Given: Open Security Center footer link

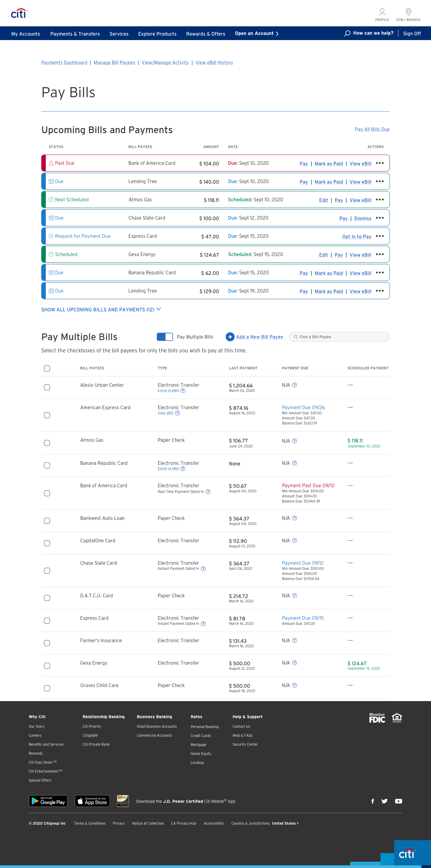Looking at the screenshot, I should tap(245, 744).
